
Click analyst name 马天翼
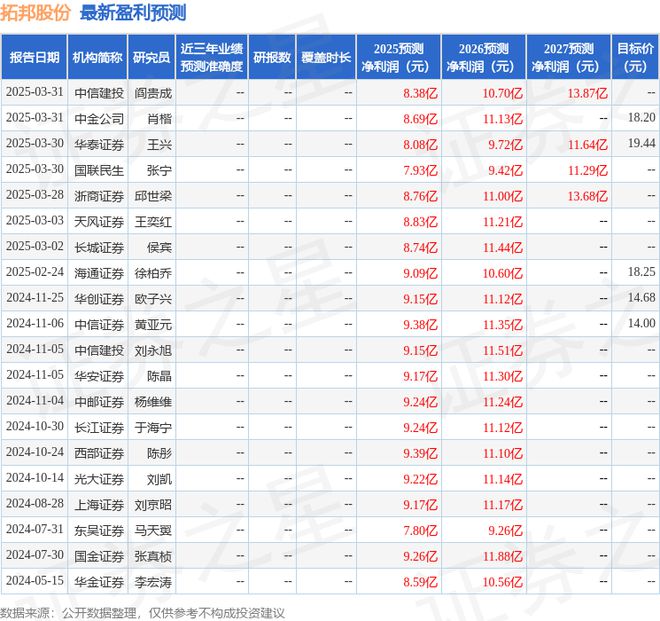pyautogui.click(x=153, y=530)
